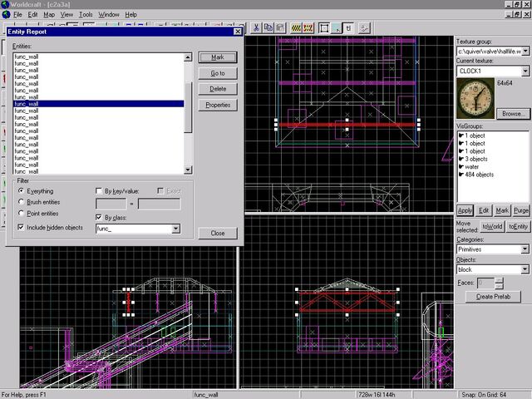Screen dimensions: 532x399
Task: Open the Categories Primitives dropdown
Action: [x=525, y=249]
